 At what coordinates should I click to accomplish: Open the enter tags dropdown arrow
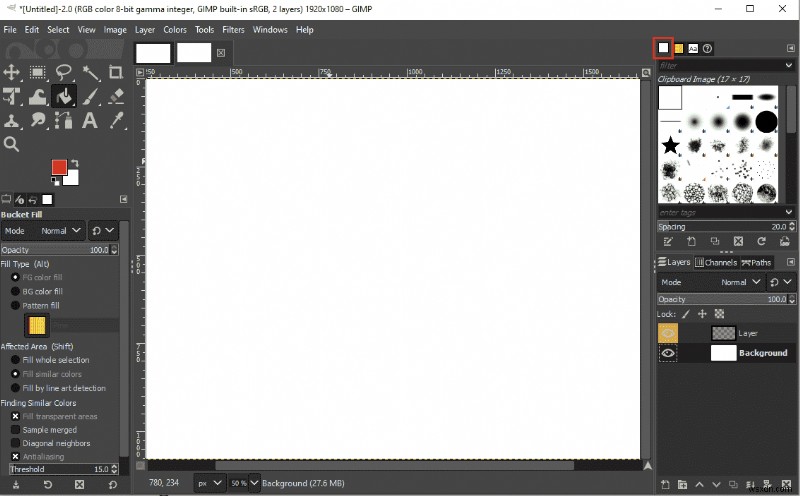(x=789, y=212)
